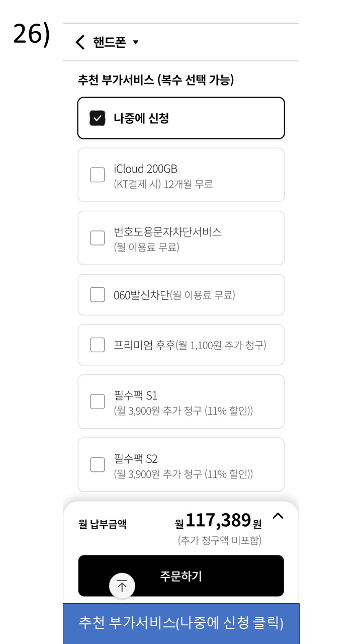Tap the scroll-to-top arrow icon

pyautogui.click(x=122, y=586)
